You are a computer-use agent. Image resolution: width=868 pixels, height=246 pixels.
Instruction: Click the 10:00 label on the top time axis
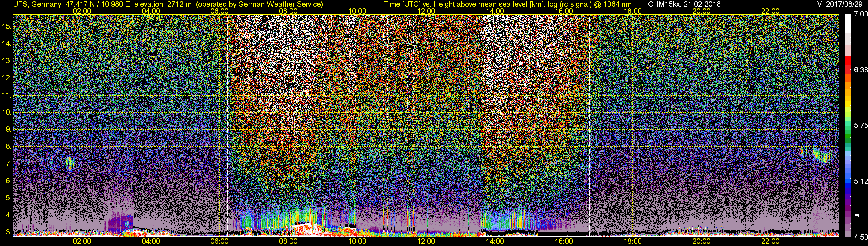pos(357,11)
